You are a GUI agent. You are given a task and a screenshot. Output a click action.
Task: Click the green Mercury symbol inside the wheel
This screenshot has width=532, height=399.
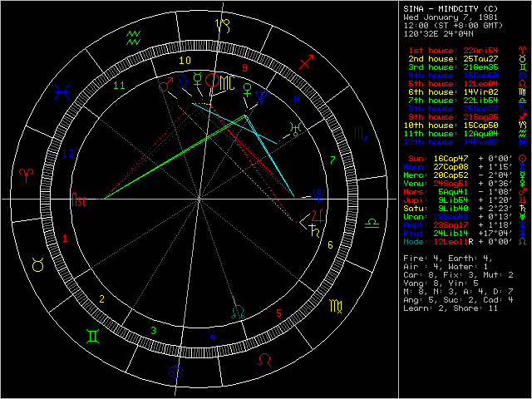click(198, 79)
